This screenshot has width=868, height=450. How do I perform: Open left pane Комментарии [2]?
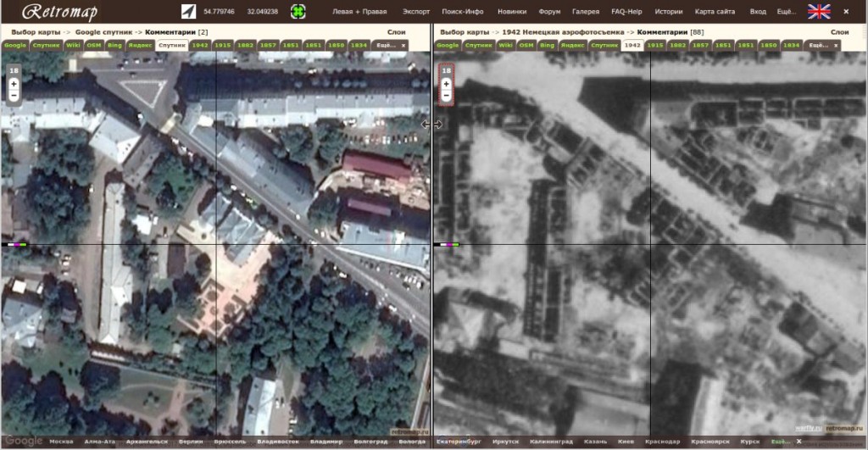click(x=176, y=32)
